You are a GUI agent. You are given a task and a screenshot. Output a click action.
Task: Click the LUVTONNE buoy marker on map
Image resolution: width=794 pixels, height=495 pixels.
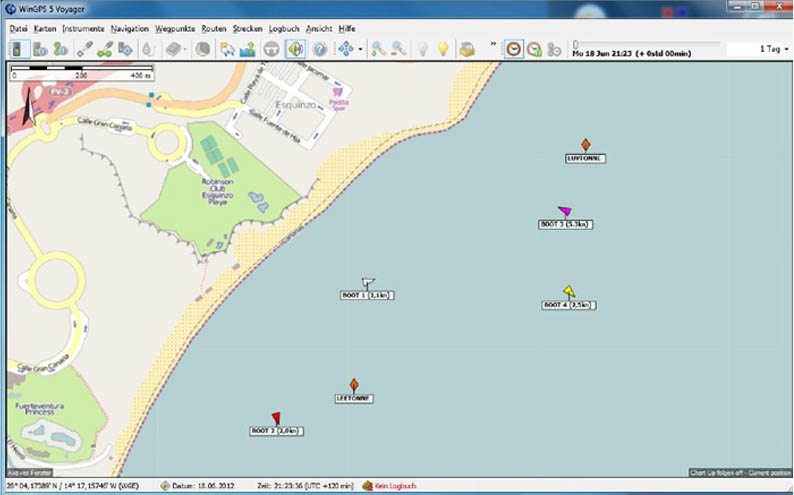click(x=585, y=145)
